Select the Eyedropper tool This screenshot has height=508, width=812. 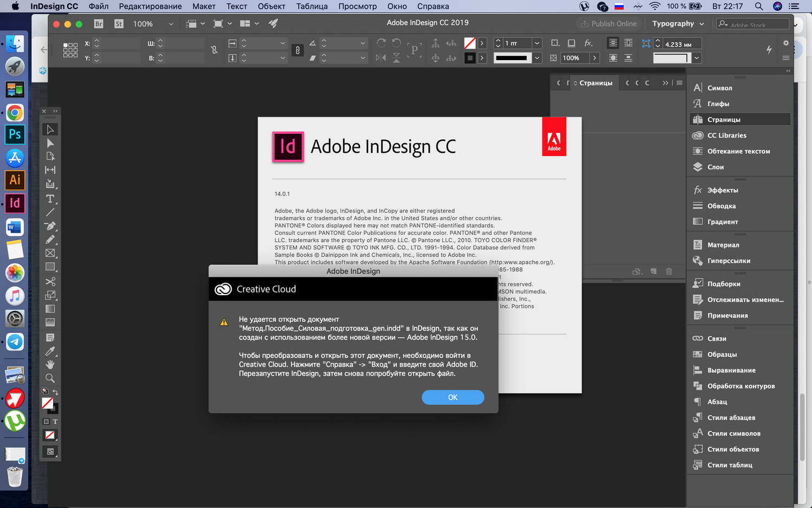point(50,351)
